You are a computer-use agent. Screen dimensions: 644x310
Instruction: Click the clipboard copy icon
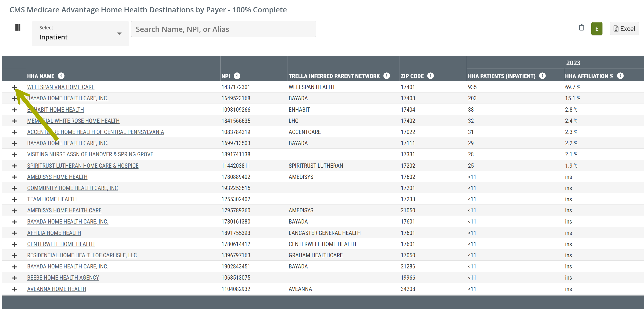[582, 28]
